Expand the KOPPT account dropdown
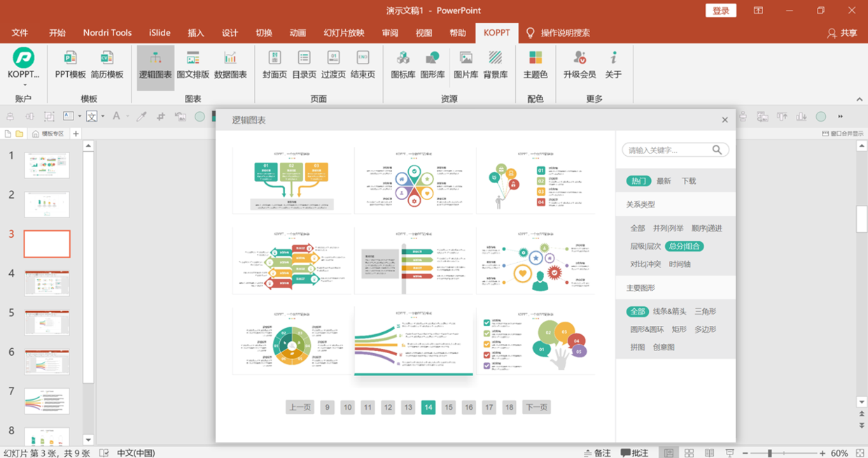 tap(24, 84)
